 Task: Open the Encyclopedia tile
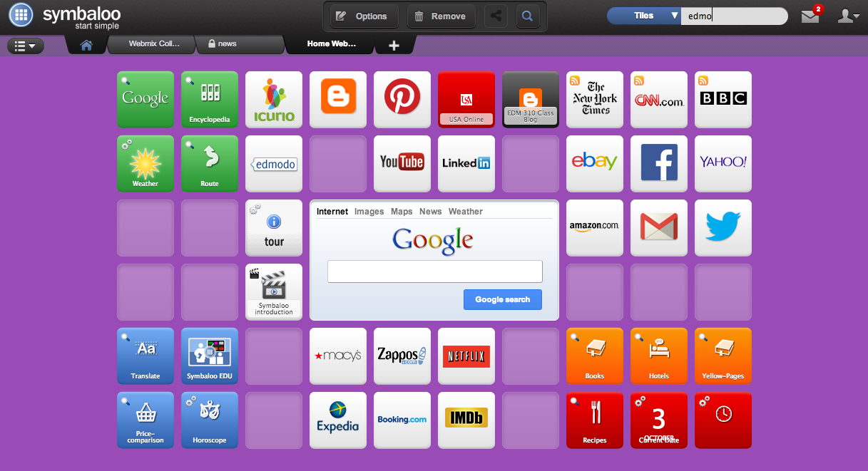click(210, 100)
